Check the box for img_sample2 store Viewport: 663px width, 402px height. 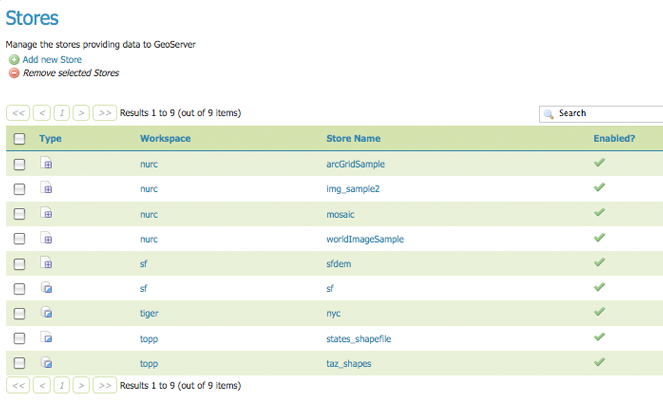point(20,189)
